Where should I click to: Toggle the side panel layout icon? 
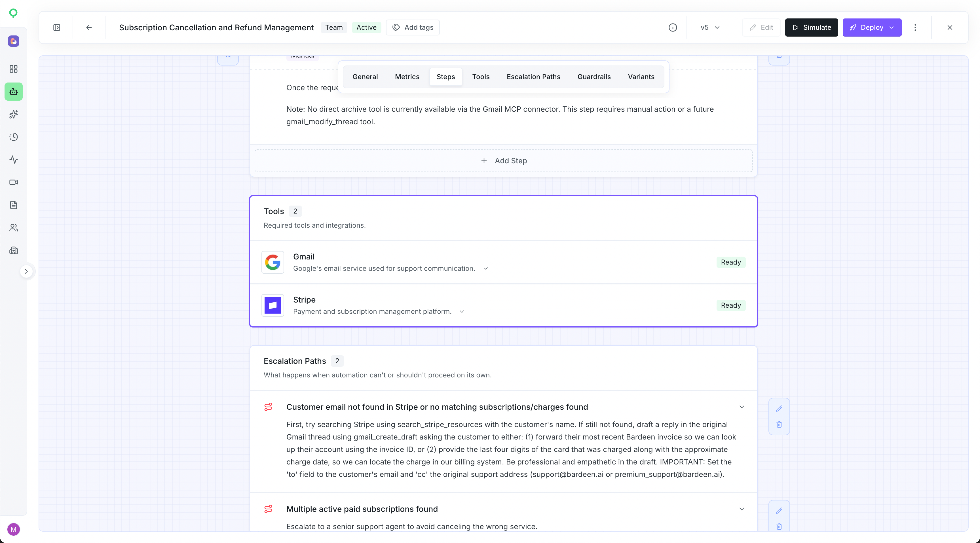point(57,28)
